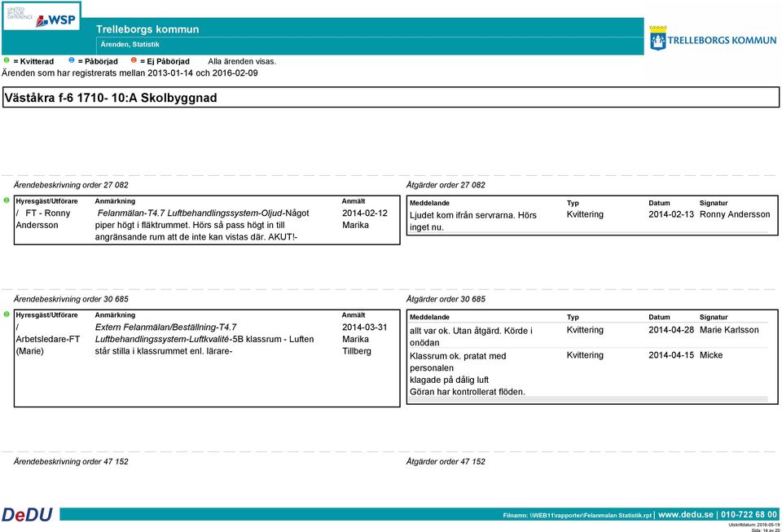Click the signature 'Marie Karlsson'
Screen dimensions: 782x532
pos(729,330)
